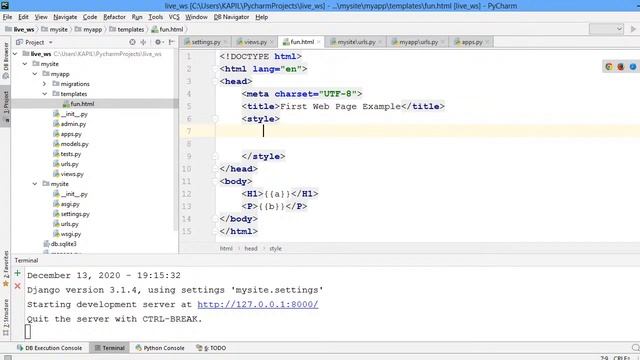Toggle the Terminal tool window button
Screen dimensions: 640x360
coord(109,348)
